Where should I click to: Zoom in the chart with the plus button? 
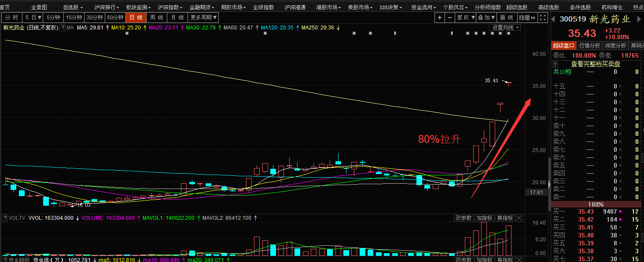tap(440, 18)
